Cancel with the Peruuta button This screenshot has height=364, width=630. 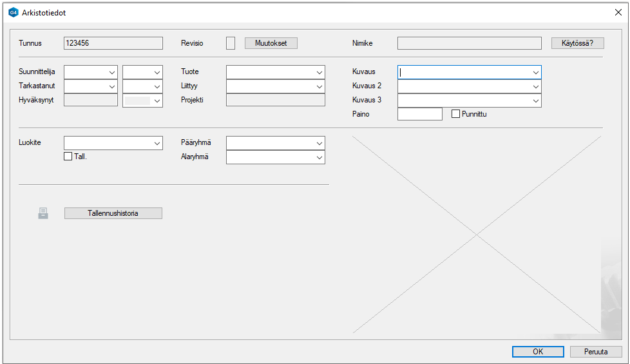tap(596, 352)
